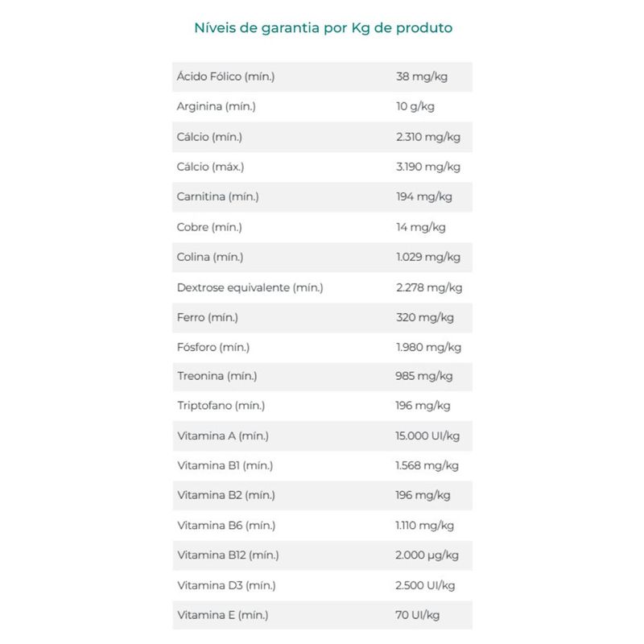The width and height of the screenshot is (644, 644).
Task: Click the Triptofano (mín.) label
Action: coord(221,406)
